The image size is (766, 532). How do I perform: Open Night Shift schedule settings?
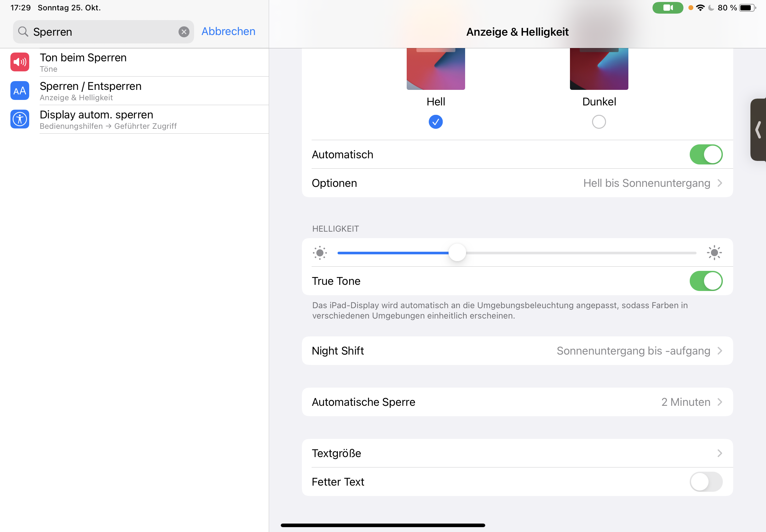[x=517, y=351]
